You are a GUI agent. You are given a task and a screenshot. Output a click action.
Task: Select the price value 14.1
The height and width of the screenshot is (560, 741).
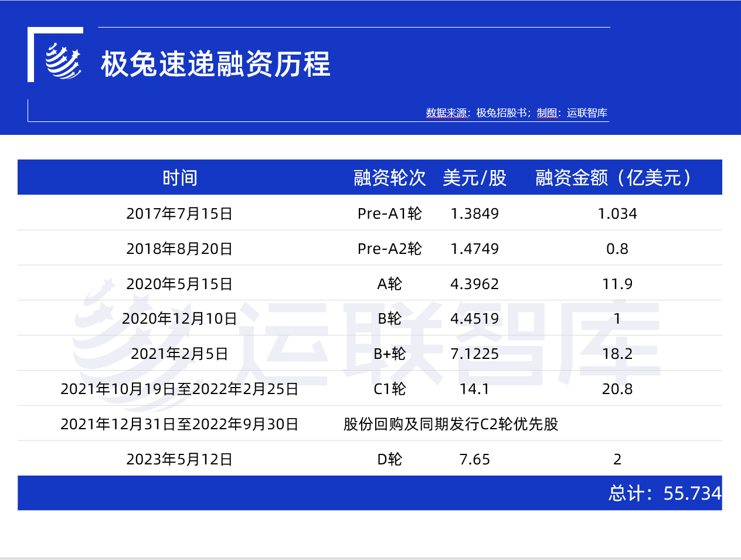pos(475,389)
